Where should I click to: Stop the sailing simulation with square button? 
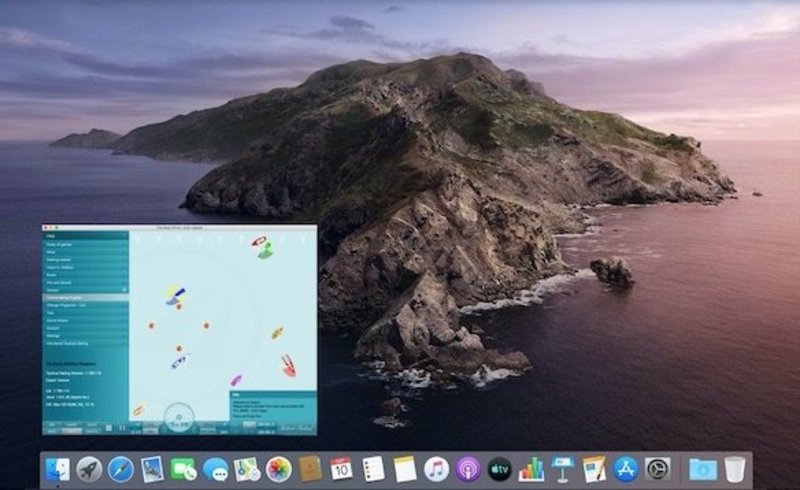(x=109, y=428)
